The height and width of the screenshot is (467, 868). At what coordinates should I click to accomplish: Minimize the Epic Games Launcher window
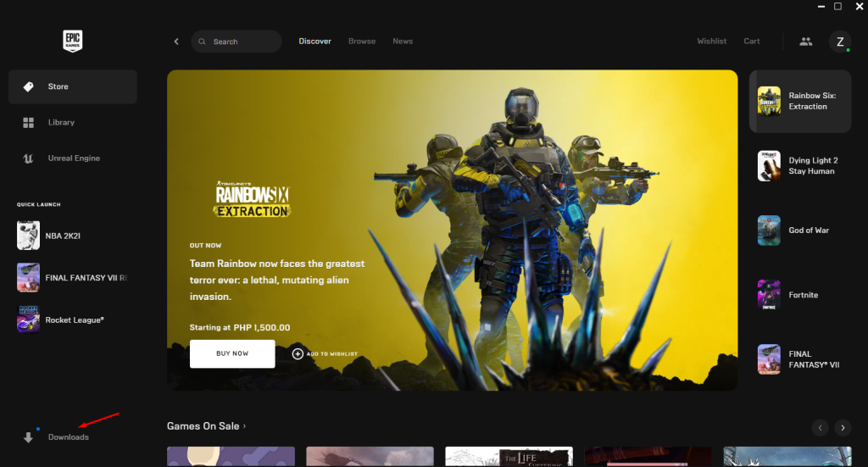point(821,6)
